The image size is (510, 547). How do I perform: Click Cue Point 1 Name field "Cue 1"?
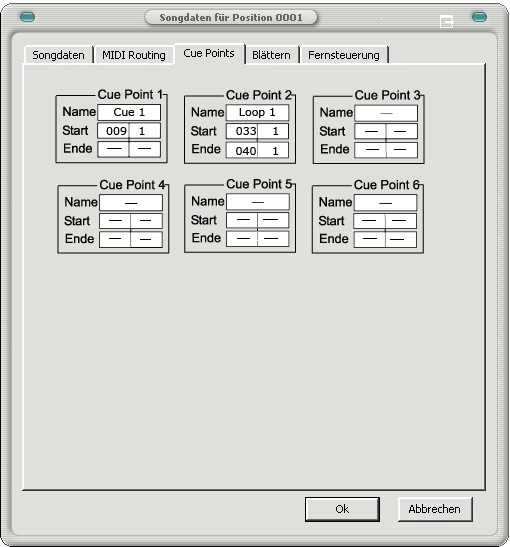click(x=129, y=112)
